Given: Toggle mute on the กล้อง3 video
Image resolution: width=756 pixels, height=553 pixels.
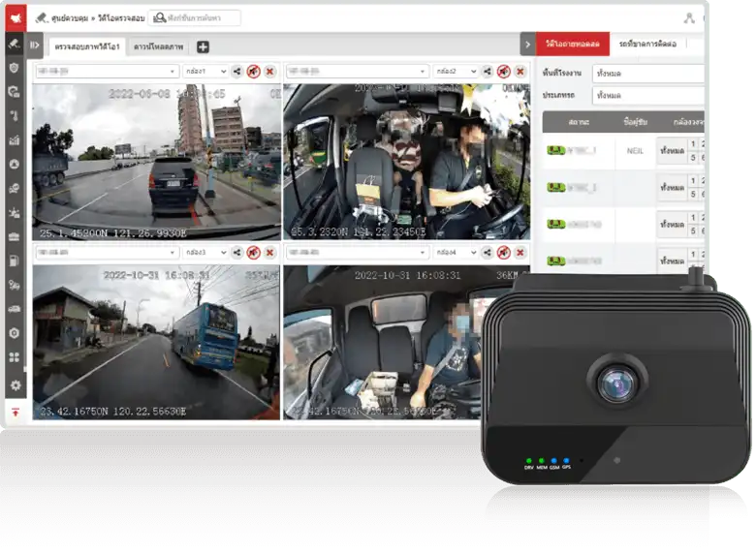Looking at the screenshot, I should pos(254,253).
